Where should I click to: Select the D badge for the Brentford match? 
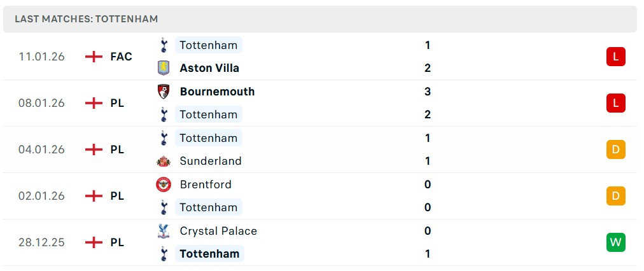[616, 196]
